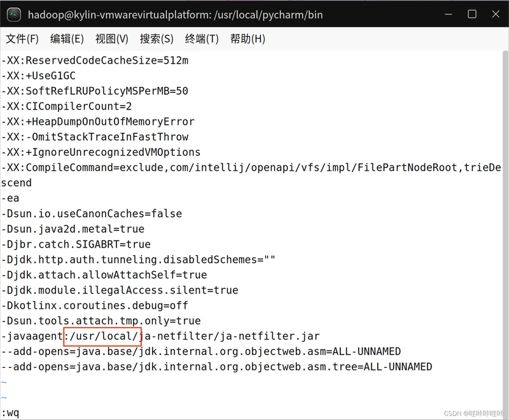509x420 pixels.
Task: Click the -XX:ReservedCodeCacheSize=512m line
Action: click(94, 60)
